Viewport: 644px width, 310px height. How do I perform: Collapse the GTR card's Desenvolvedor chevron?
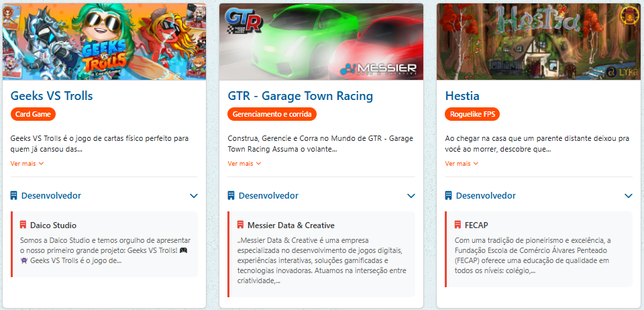pos(411,196)
